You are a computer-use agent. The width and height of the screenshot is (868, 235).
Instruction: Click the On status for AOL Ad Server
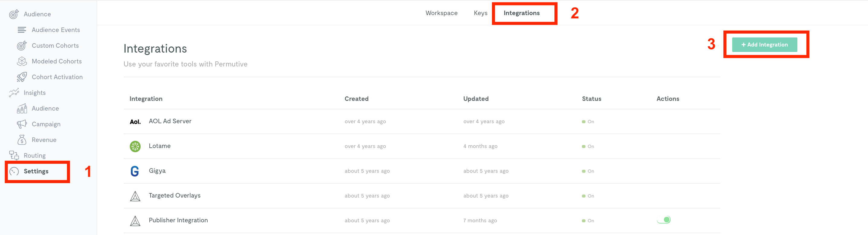point(588,122)
